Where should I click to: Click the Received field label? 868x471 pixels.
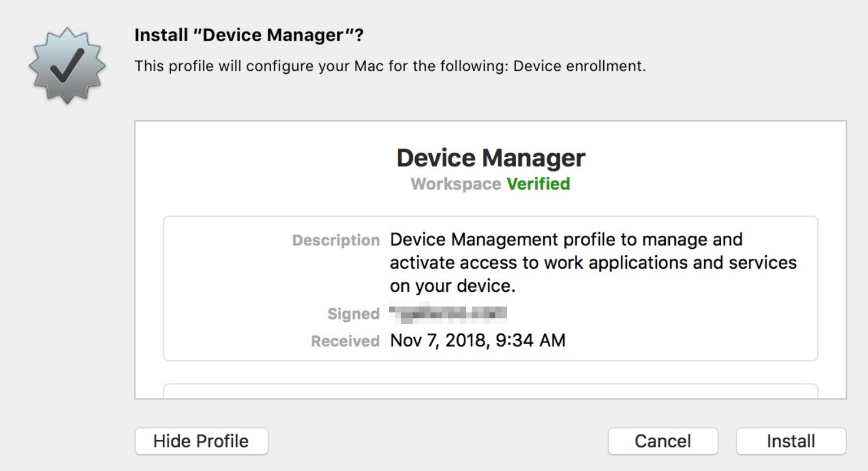[345, 341]
